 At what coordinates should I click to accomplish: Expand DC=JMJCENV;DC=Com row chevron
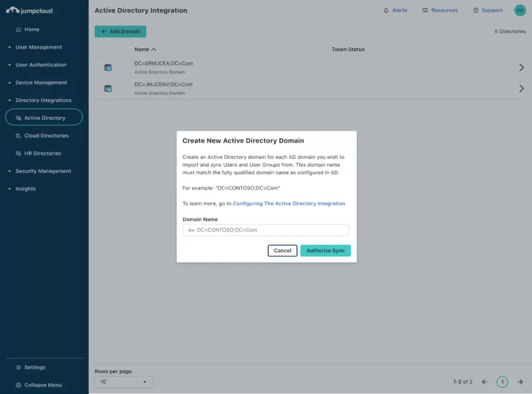click(521, 88)
